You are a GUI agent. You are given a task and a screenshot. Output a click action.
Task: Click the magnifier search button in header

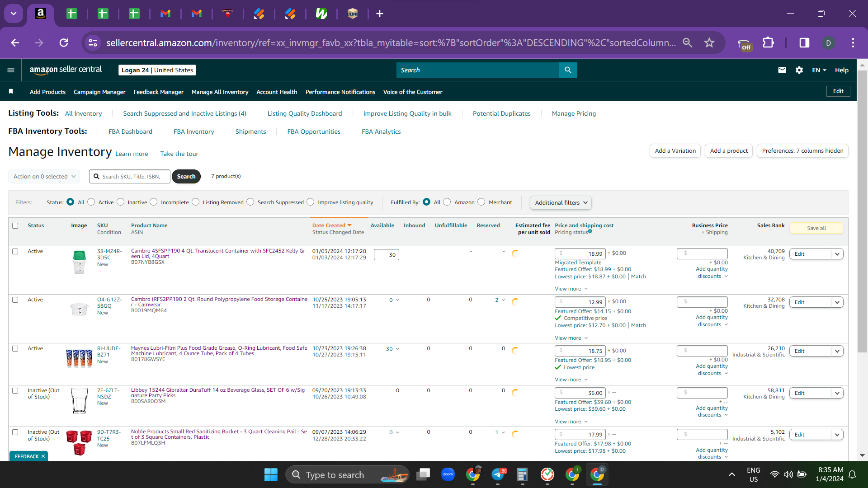coord(568,70)
